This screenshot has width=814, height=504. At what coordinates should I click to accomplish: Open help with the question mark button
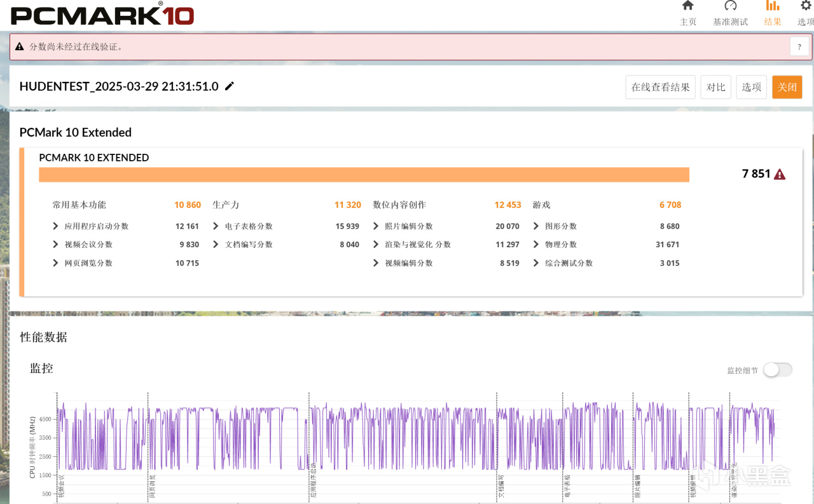799,46
